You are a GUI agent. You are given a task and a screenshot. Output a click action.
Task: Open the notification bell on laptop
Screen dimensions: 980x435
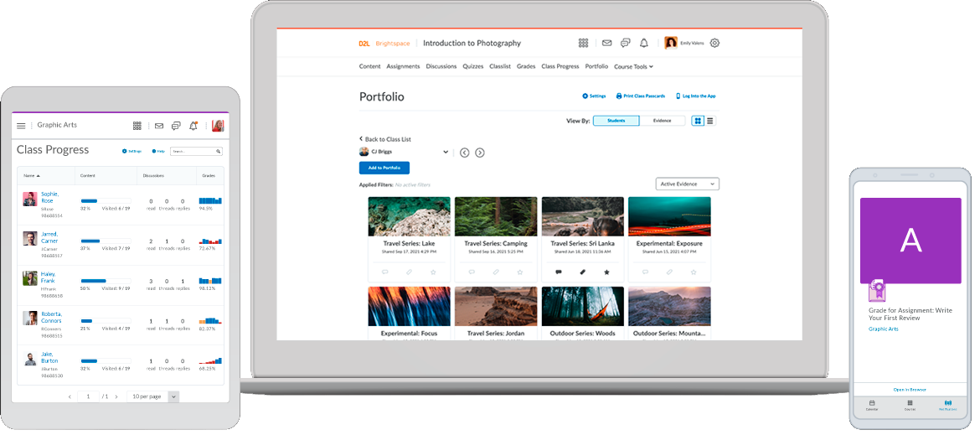[644, 43]
